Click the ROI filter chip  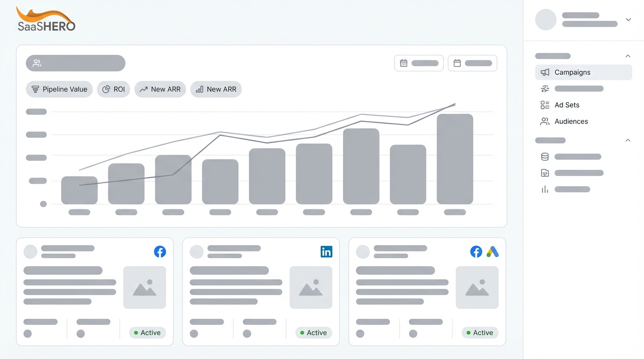[x=113, y=89]
